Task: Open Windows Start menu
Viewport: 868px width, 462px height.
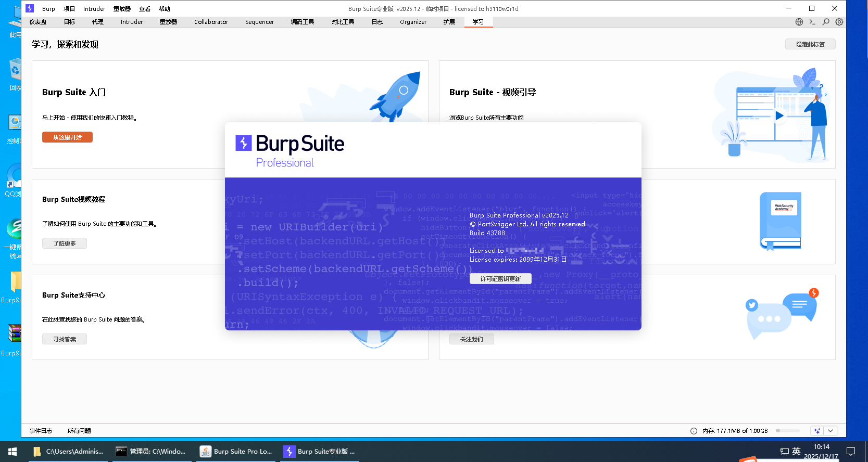Action: [x=12, y=452]
